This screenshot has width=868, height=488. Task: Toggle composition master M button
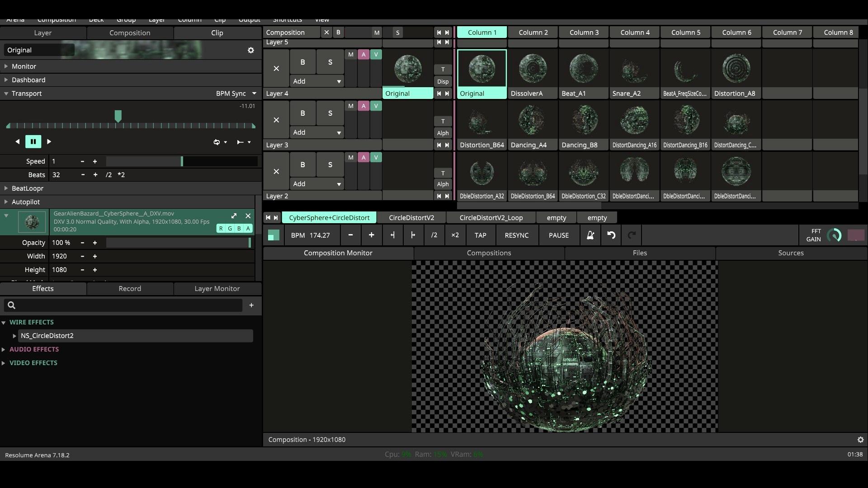click(377, 33)
